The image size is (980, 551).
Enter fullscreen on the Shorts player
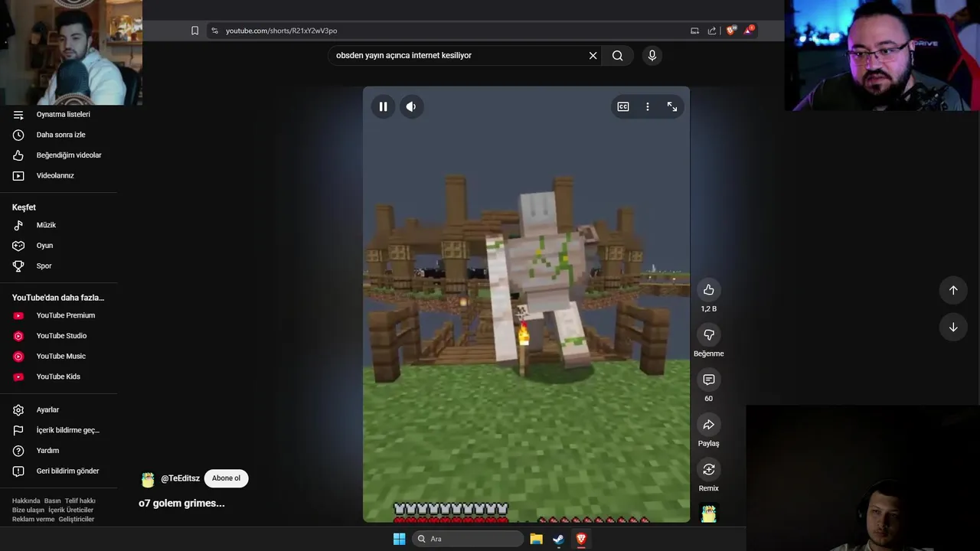(672, 106)
